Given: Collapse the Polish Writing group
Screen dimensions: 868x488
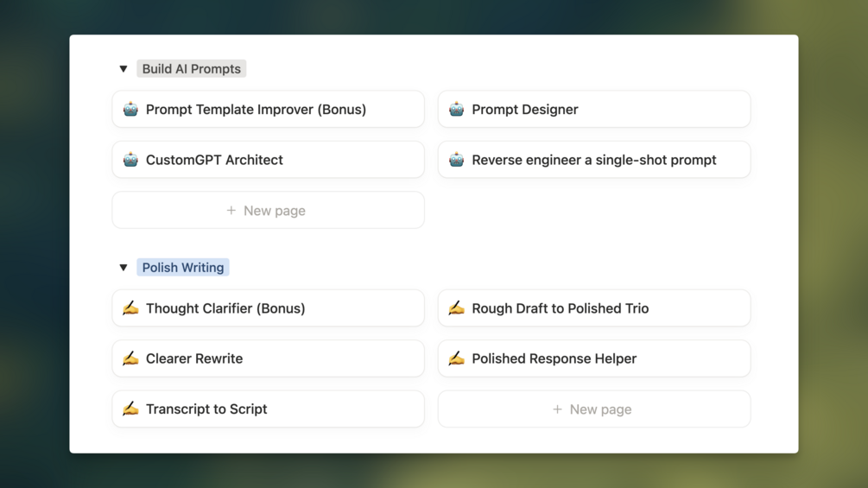Looking at the screenshot, I should (124, 268).
